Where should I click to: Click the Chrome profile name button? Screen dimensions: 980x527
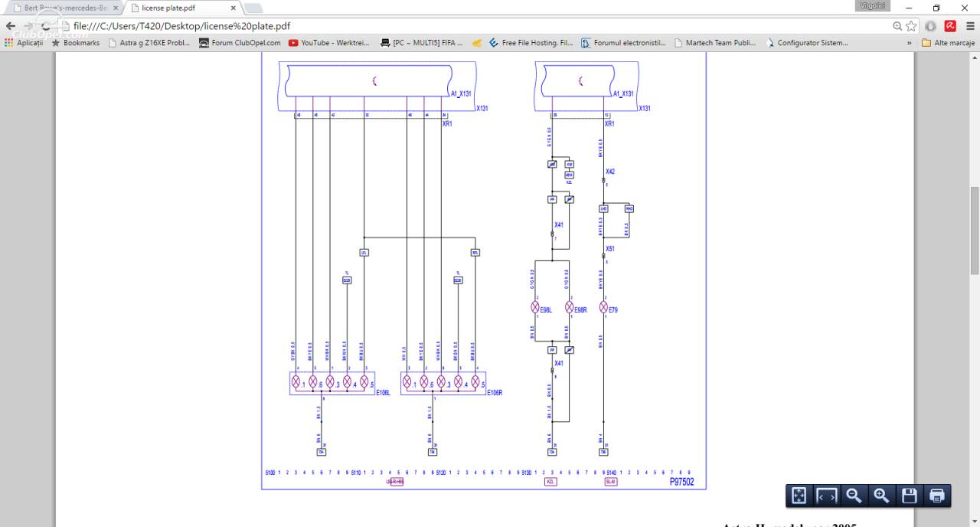click(874, 5)
